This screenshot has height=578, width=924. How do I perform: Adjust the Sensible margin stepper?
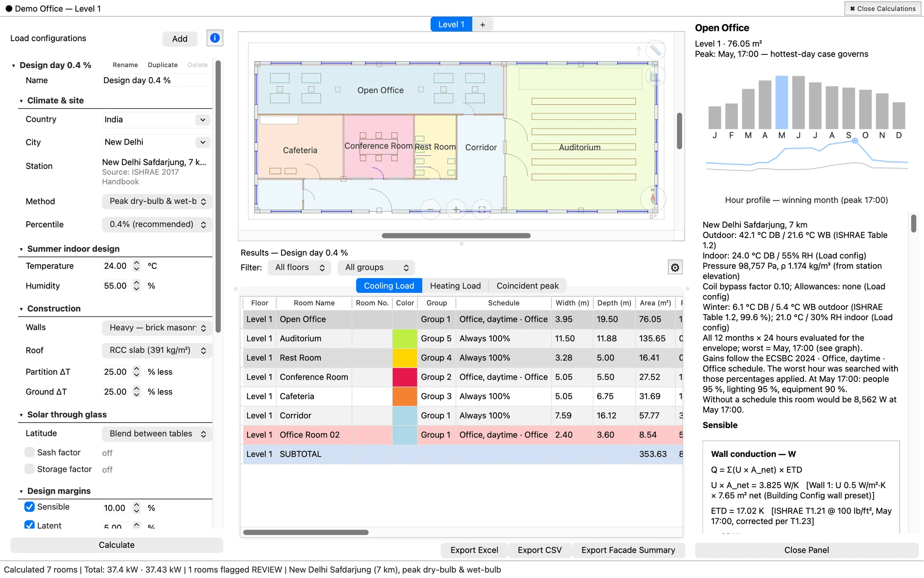click(136, 508)
